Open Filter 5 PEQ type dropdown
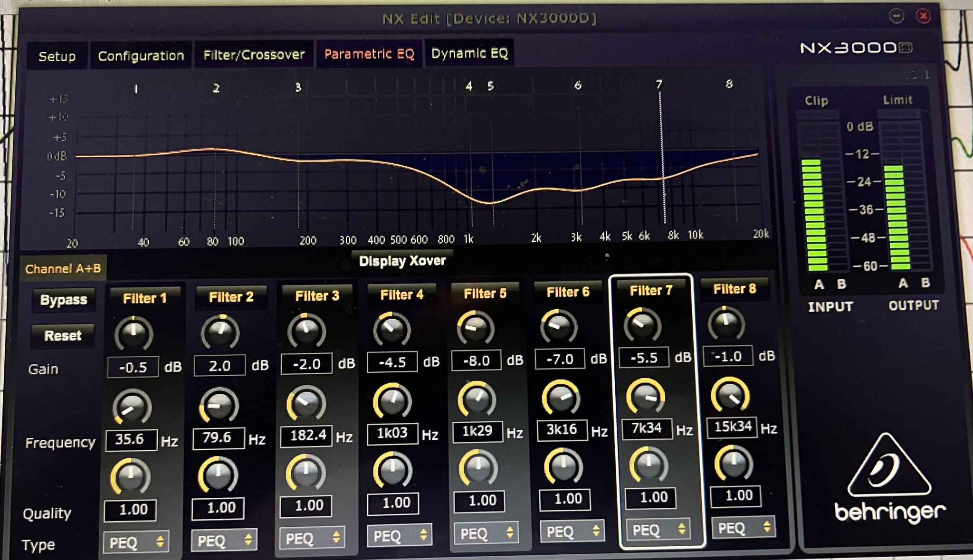 pos(486,533)
